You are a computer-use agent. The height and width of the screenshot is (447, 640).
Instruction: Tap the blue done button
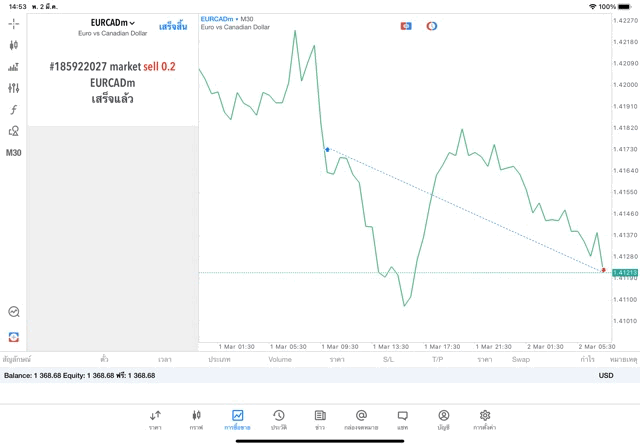(172, 25)
